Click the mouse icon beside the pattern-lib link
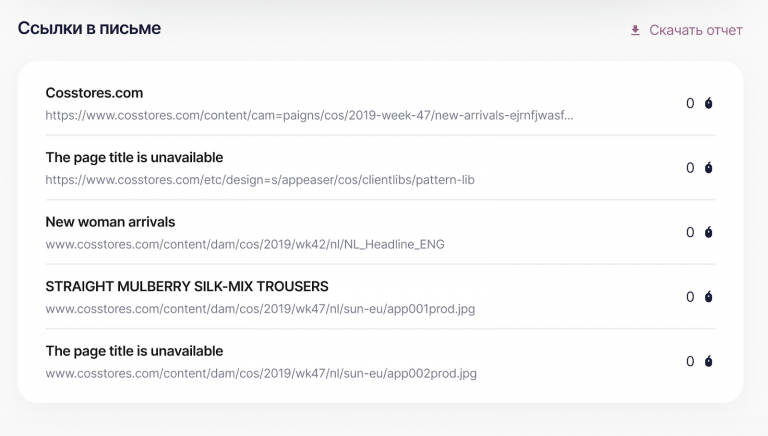Viewport: 768px width, 436px height. pyautogui.click(x=708, y=168)
